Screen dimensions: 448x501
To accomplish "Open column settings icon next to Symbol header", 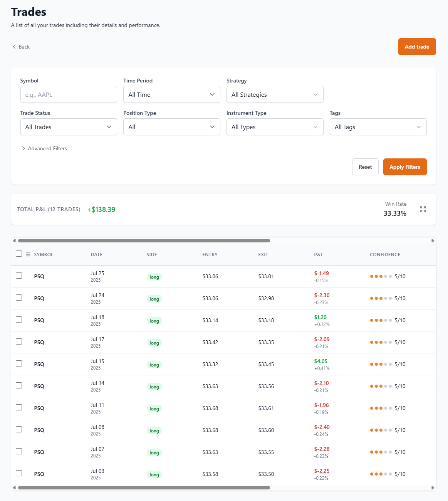I will 28,254.
